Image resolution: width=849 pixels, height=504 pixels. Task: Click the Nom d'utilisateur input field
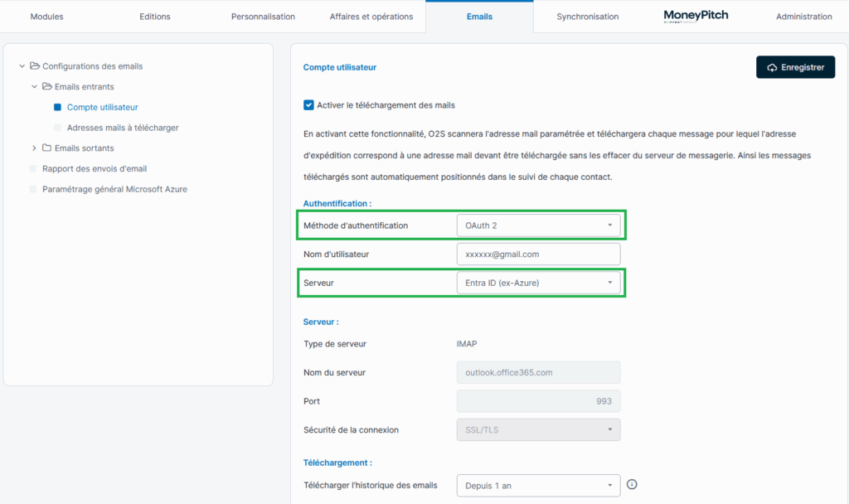[537, 254]
